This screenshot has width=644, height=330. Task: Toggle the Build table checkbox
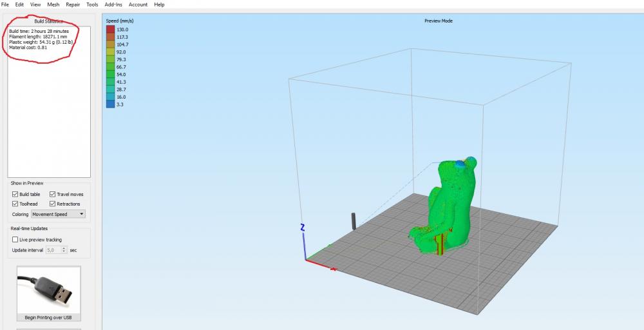pos(15,194)
